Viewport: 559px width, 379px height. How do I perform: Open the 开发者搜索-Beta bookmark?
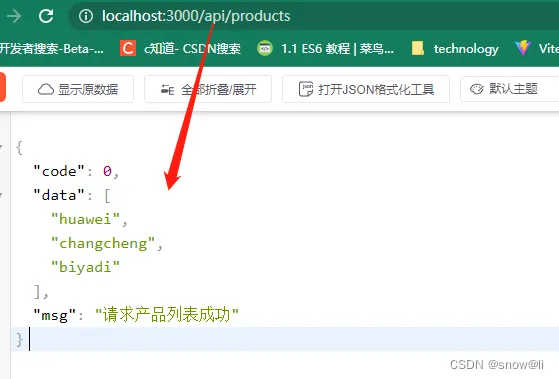52,48
